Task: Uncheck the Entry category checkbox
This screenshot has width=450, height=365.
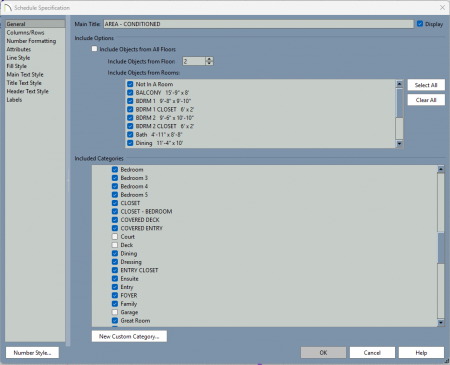Action: click(115, 287)
